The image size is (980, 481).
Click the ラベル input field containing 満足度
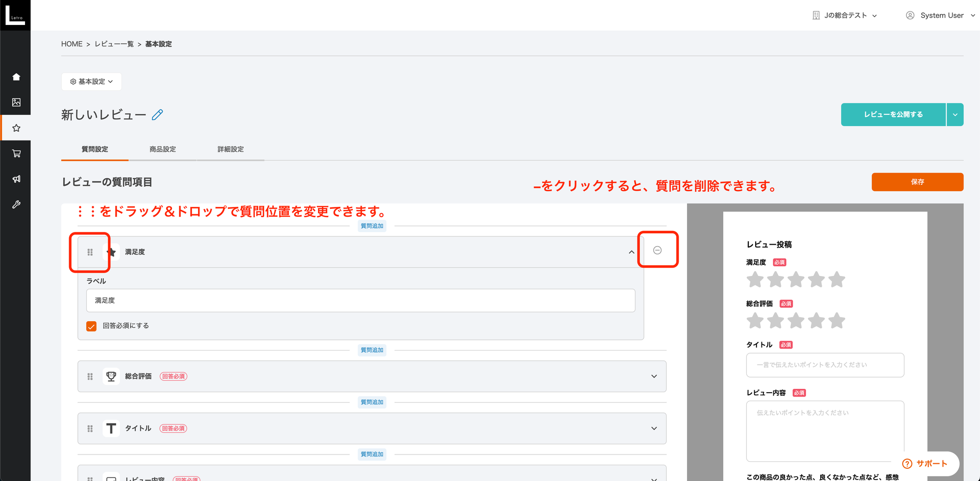[x=360, y=301]
